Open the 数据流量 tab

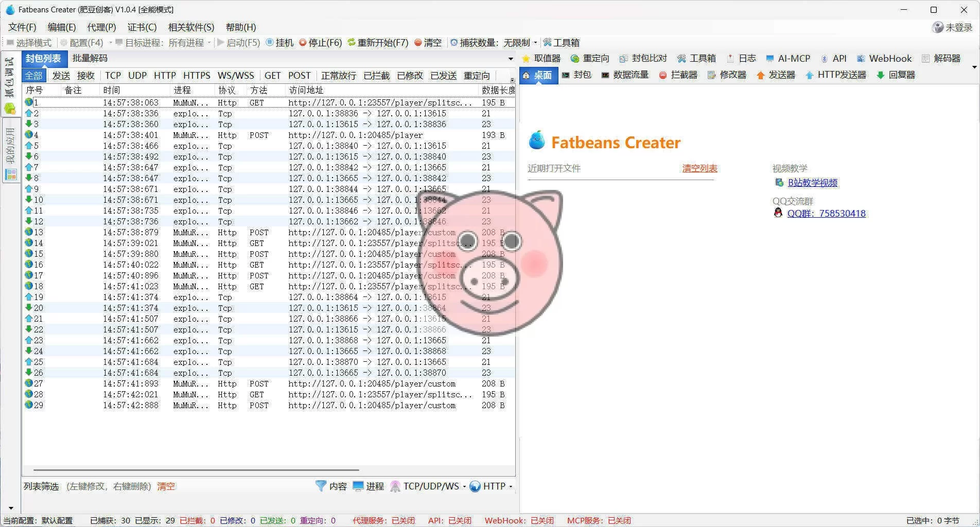[625, 75]
